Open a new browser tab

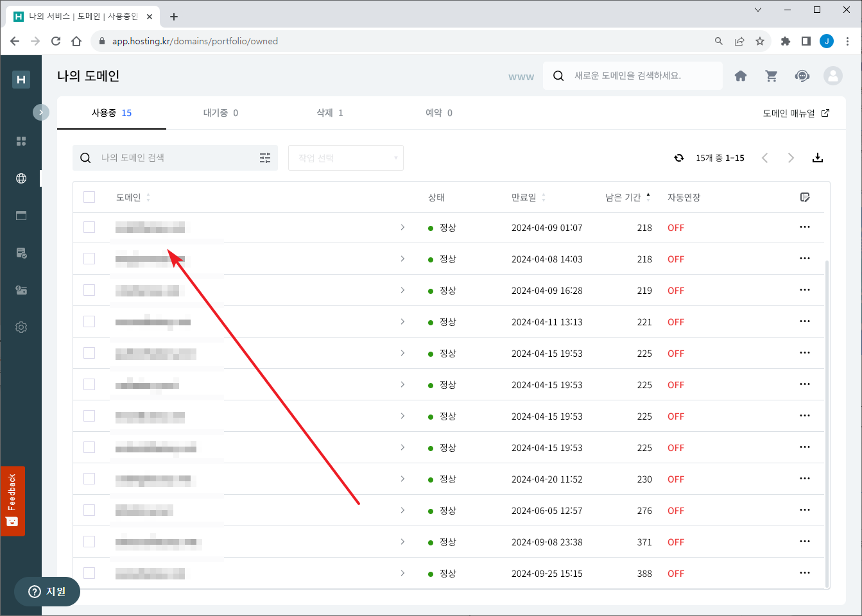click(x=174, y=17)
